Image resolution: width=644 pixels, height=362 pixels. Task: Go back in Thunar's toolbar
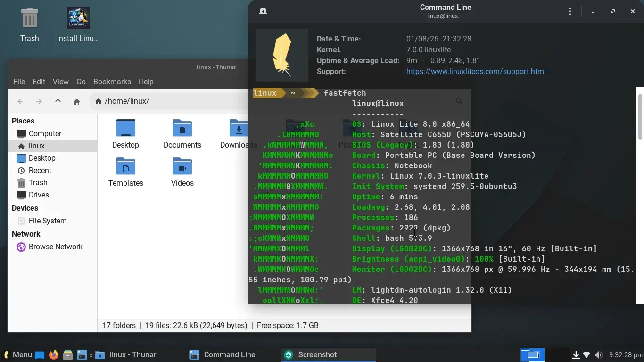click(20, 101)
